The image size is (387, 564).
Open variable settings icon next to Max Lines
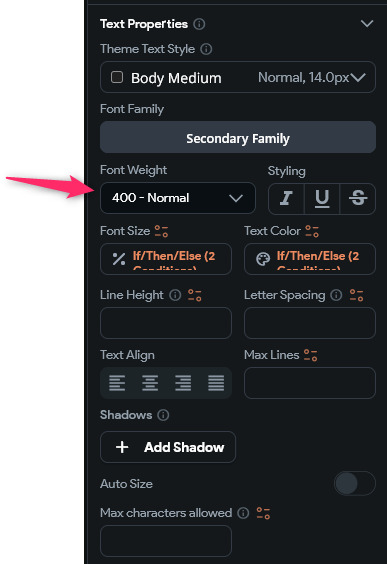[310, 355]
